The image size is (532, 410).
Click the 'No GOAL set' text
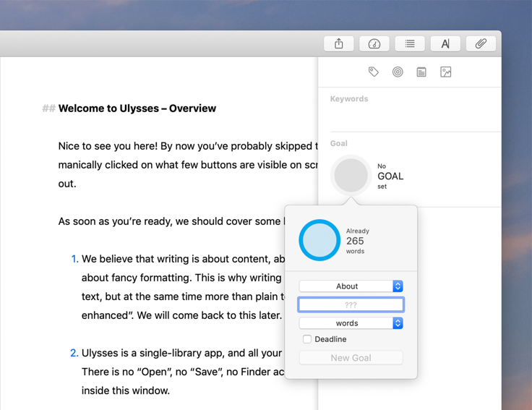(390, 176)
